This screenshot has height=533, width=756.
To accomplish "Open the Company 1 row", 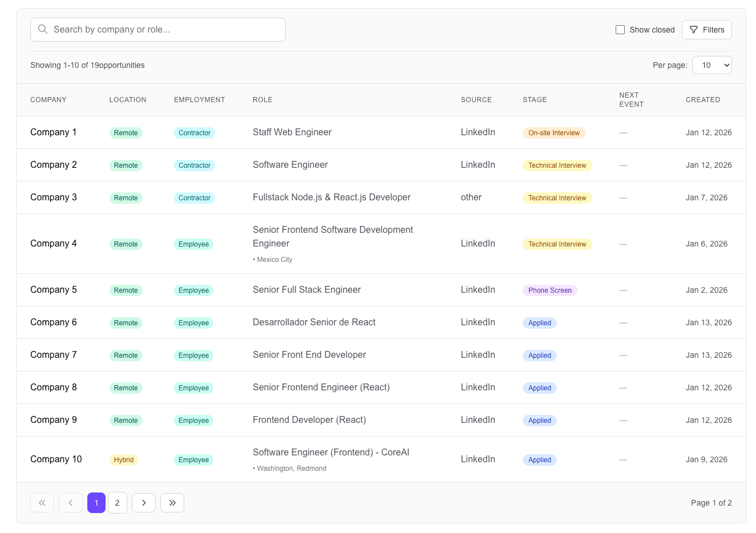I will coord(53,132).
